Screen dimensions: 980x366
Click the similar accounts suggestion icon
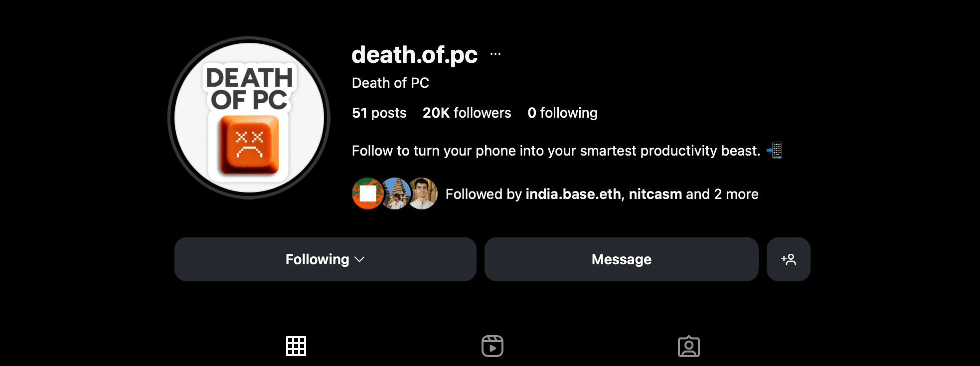788,259
